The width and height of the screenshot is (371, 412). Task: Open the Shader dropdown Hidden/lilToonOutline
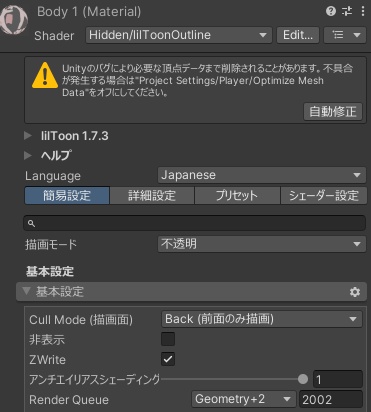pos(179,35)
